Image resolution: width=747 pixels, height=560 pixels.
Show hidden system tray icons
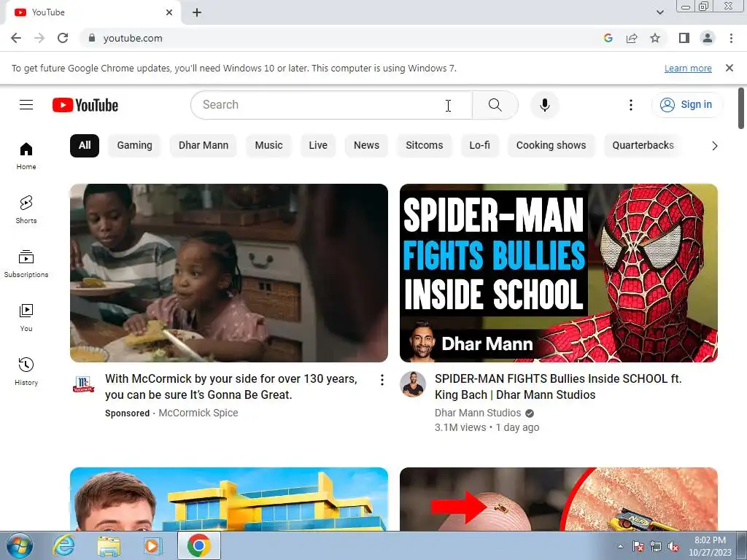click(x=620, y=546)
